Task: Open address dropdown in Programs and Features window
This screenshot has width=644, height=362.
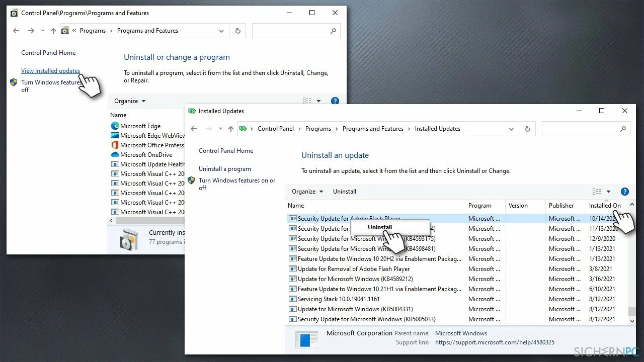Action: pos(221,31)
